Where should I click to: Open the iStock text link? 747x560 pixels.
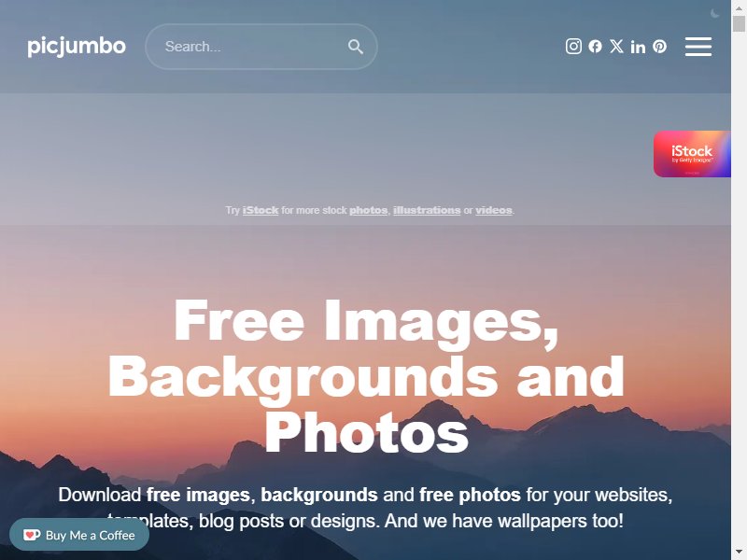coord(261,210)
